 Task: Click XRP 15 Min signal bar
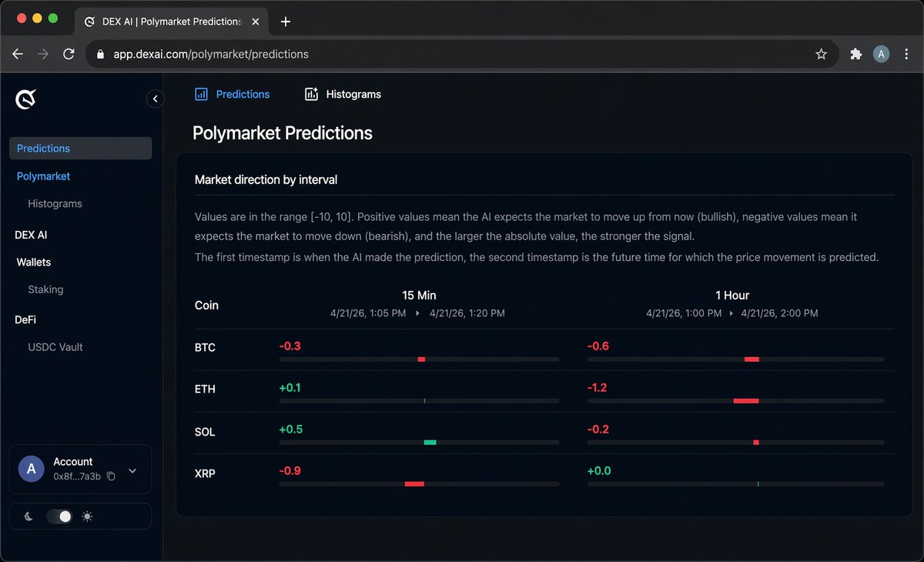419,483
